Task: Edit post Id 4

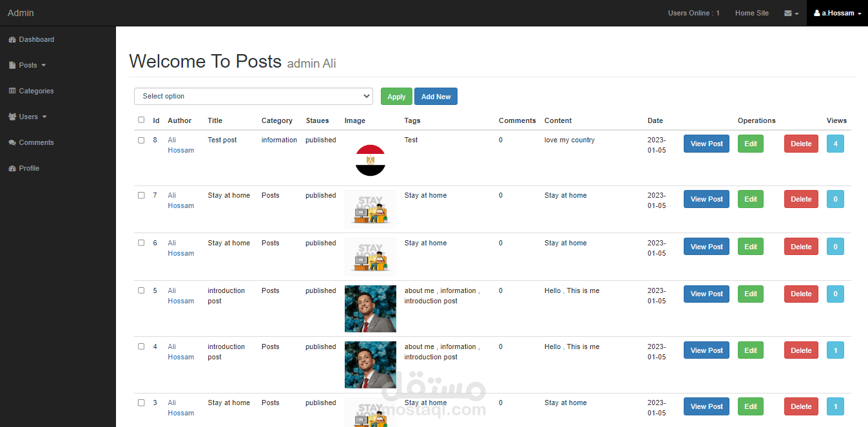Action: coord(751,350)
